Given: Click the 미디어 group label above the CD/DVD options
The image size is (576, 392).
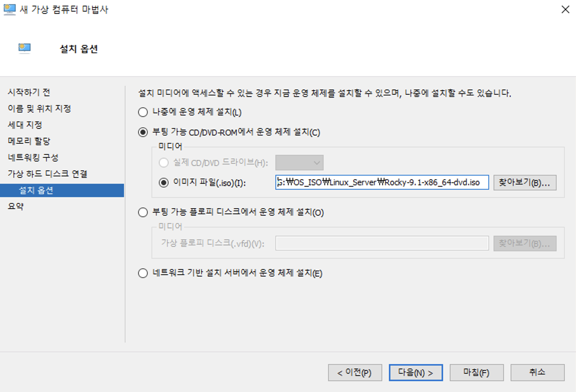Looking at the screenshot, I should [170, 146].
